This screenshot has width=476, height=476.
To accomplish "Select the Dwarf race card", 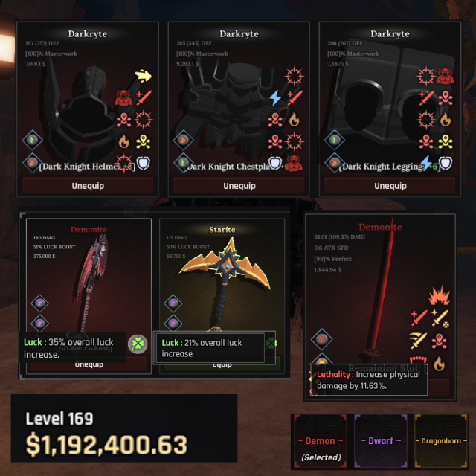I will [x=381, y=441].
